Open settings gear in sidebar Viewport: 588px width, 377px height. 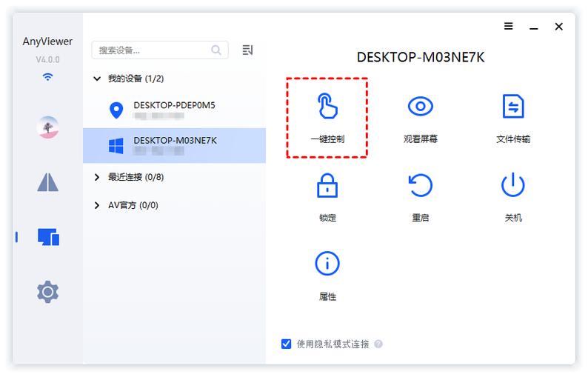[x=47, y=292]
